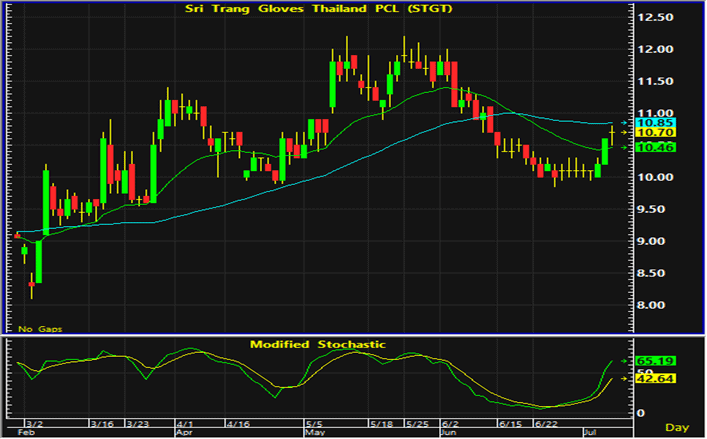Click the No Gaps label in chart corner
This screenshot has width=707, height=439.
tap(40, 329)
